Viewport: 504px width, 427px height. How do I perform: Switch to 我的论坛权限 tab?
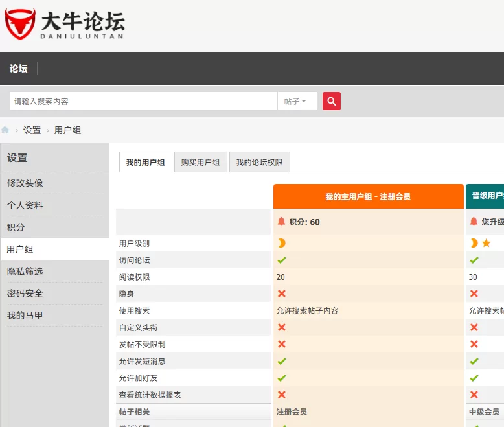pos(259,162)
